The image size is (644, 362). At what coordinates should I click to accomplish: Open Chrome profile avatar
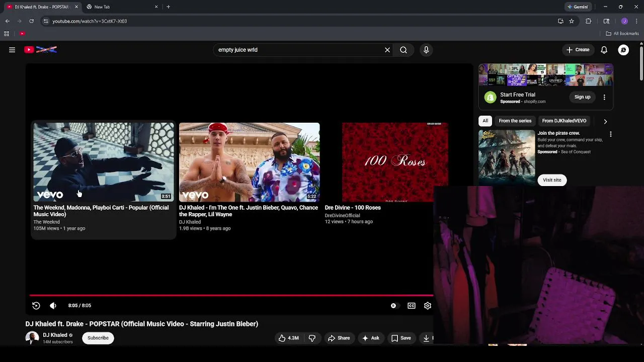[624, 21]
